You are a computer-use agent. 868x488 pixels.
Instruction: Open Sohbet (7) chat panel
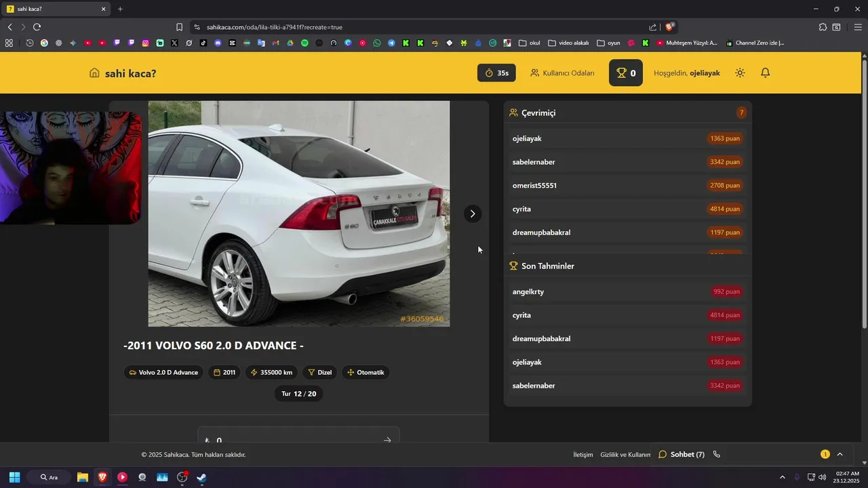tap(682, 454)
